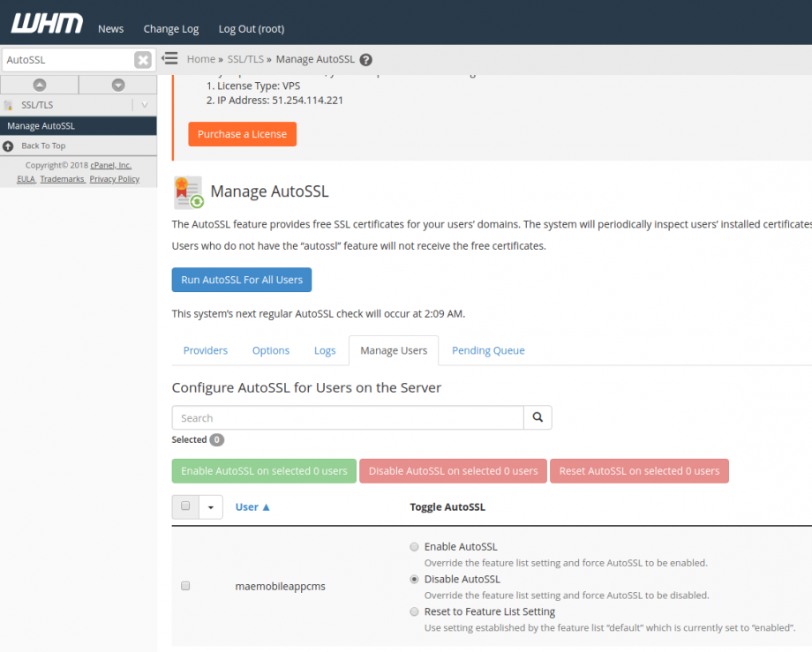Tick the select-all users checkbox
Screen dimensions: 812x652
(185, 506)
